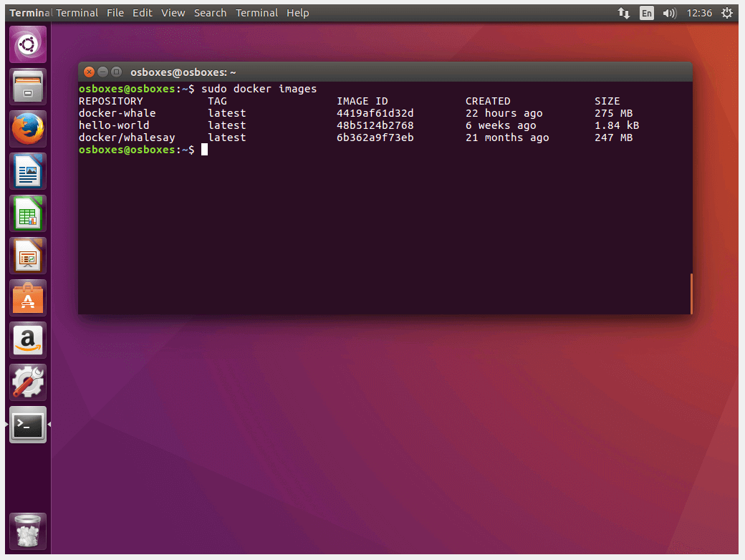Open the Ubuntu Dash search launcher
This screenshot has width=745, height=560.
pos(28,44)
